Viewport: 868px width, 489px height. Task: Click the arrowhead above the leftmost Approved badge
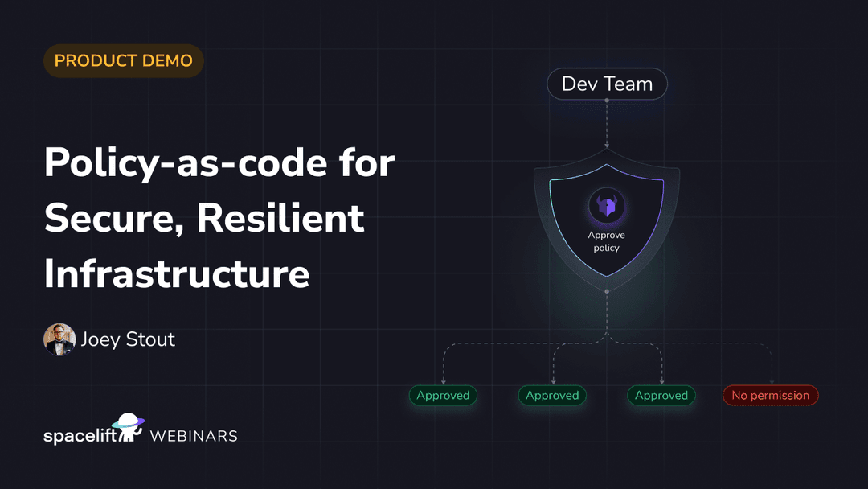443,382
